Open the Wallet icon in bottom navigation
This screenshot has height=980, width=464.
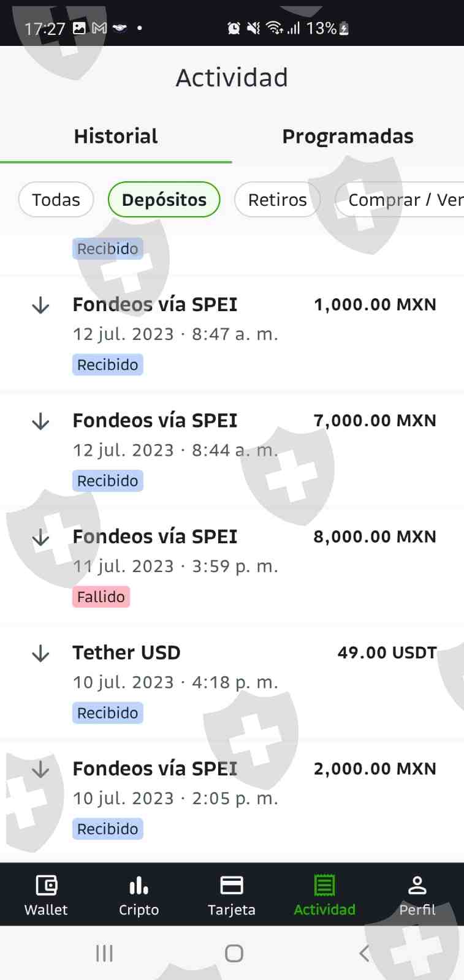pos(46,886)
